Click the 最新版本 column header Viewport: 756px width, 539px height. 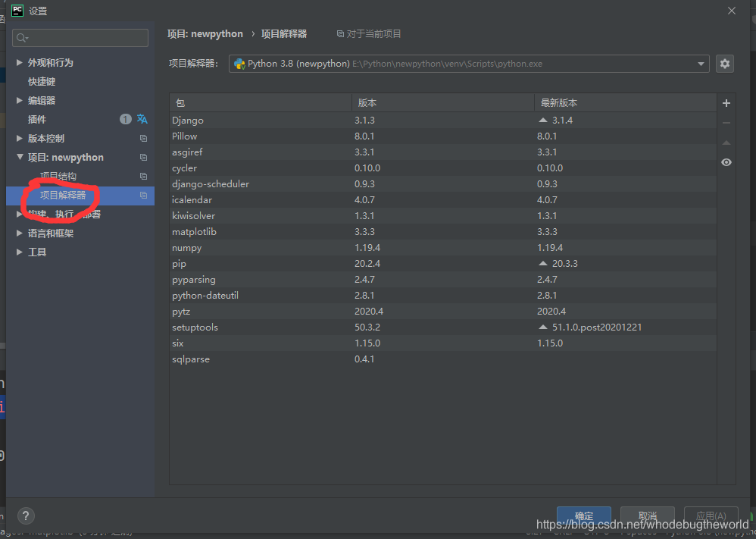tap(626, 103)
